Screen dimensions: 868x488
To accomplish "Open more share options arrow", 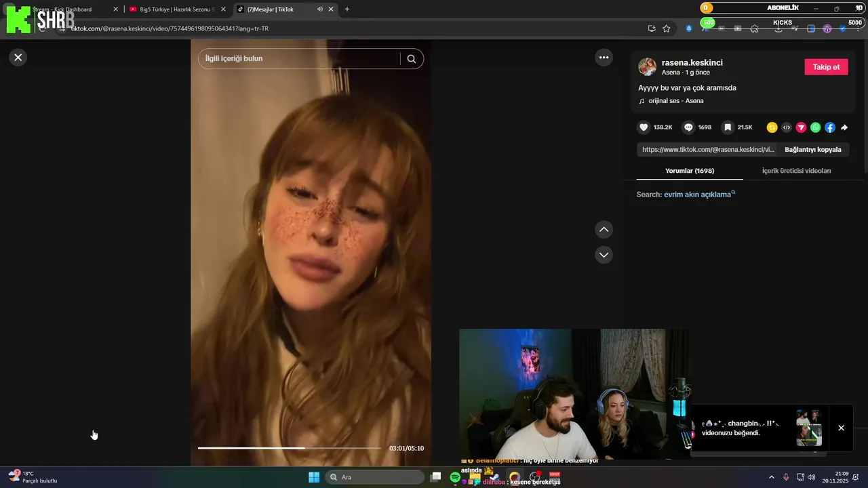I will (x=844, y=127).
